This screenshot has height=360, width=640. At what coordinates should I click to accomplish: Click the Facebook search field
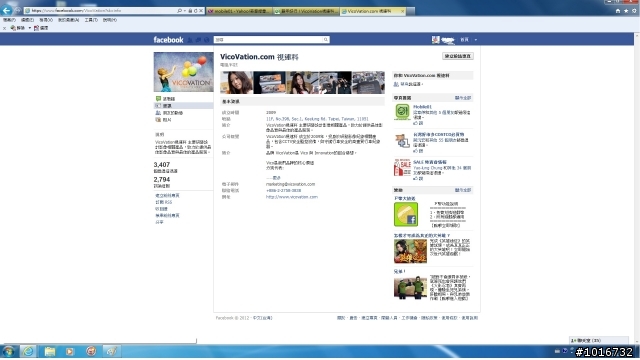click(269, 40)
